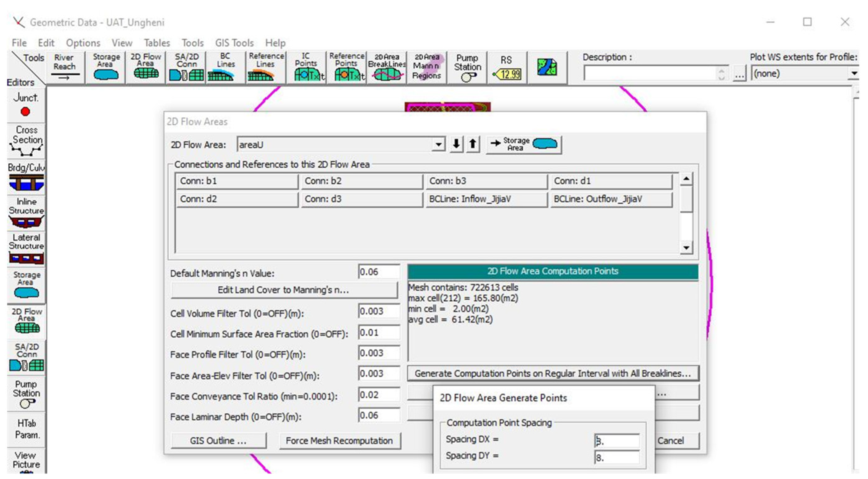The image size is (868, 479).
Task: Click the Spacing DY input field
Action: (x=616, y=458)
